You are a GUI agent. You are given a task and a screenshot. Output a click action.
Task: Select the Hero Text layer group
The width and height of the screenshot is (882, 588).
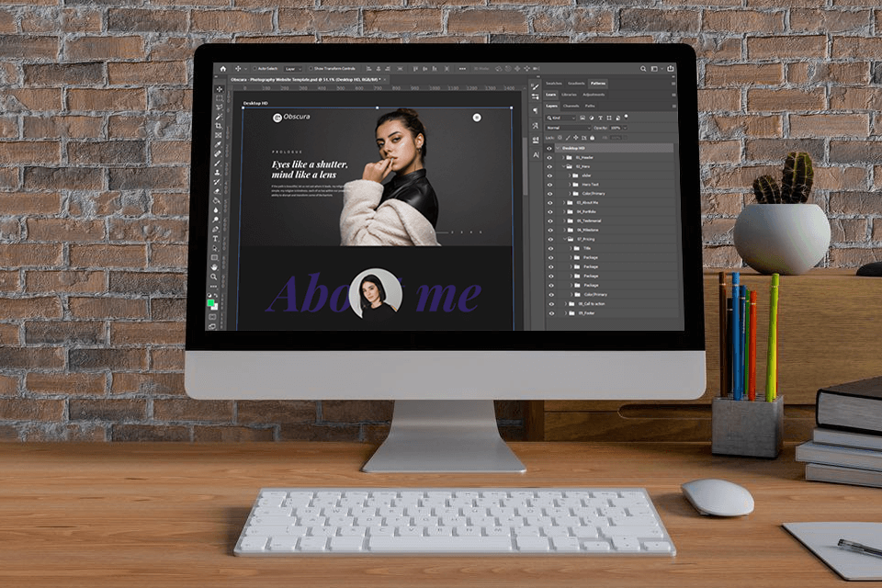pyautogui.click(x=617, y=185)
